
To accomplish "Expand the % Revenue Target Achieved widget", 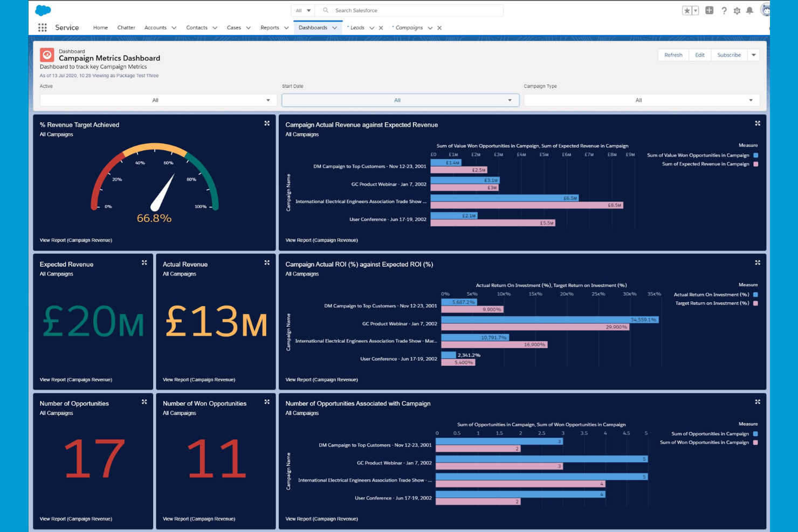I will pyautogui.click(x=267, y=123).
